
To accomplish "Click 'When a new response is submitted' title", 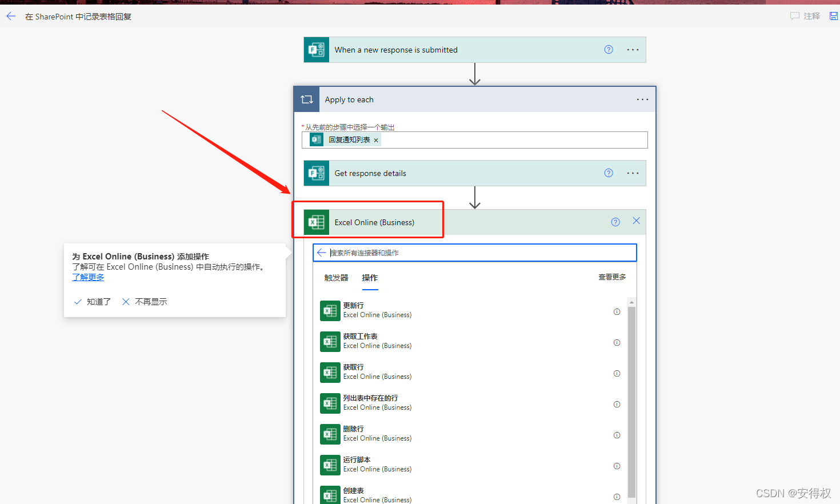I will pyautogui.click(x=396, y=50).
